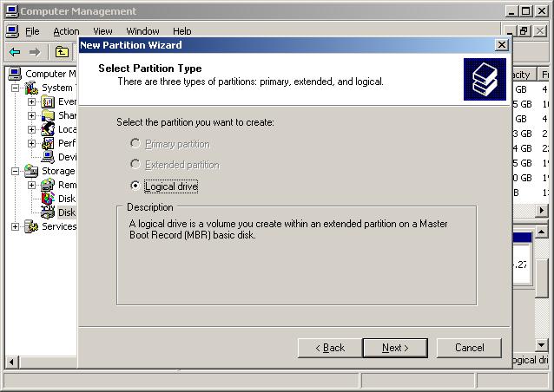This screenshot has width=554, height=392.
Task: Click the Event Viewer tree icon
Action: (48, 101)
